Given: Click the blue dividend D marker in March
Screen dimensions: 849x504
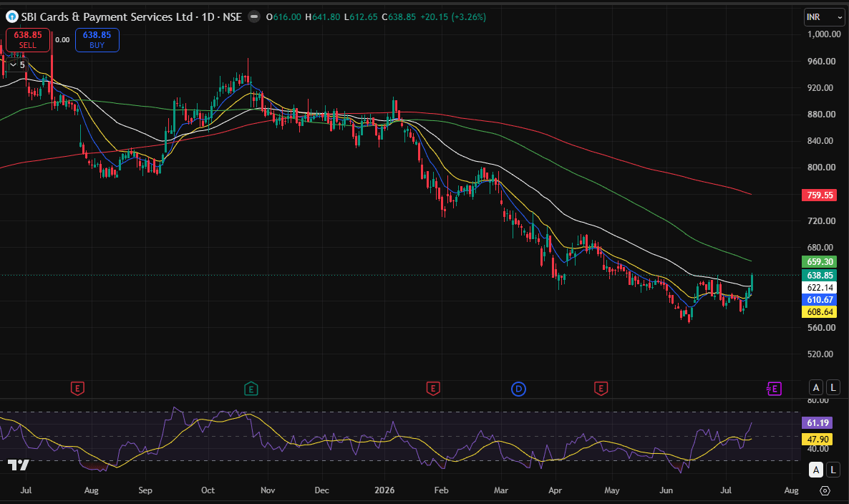Looking at the screenshot, I should coord(518,389).
